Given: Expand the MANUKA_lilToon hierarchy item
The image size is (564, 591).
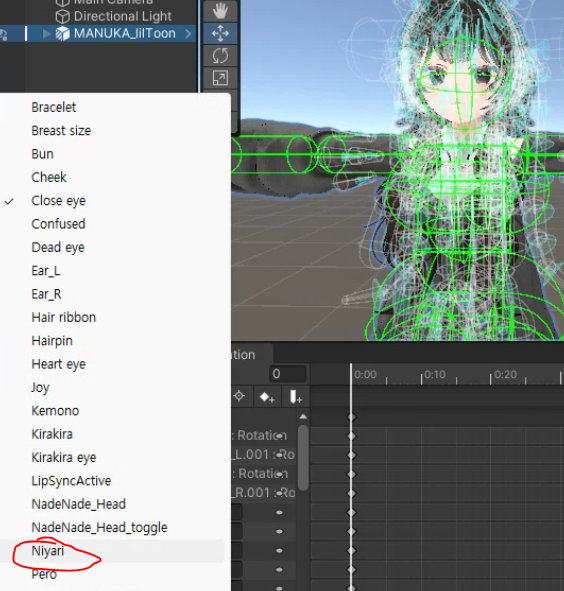Looking at the screenshot, I should click(x=46, y=34).
